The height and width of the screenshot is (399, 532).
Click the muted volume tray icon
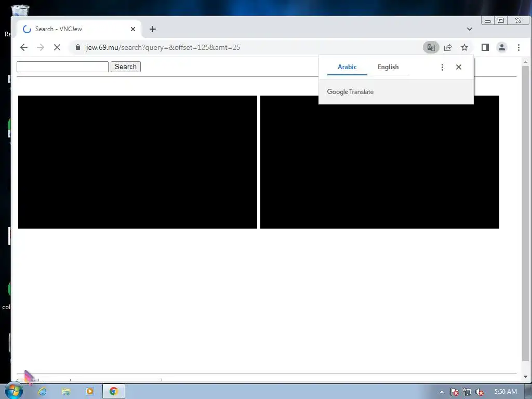(x=480, y=392)
